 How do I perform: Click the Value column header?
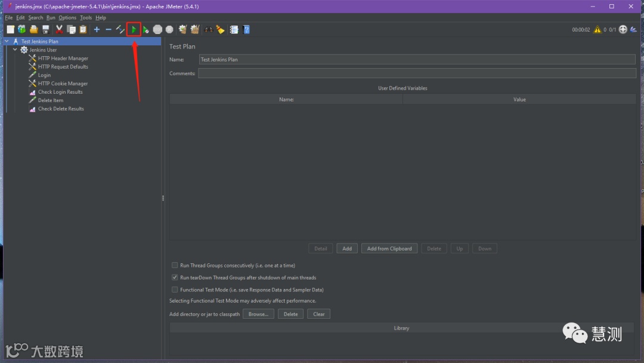[x=519, y=100]
